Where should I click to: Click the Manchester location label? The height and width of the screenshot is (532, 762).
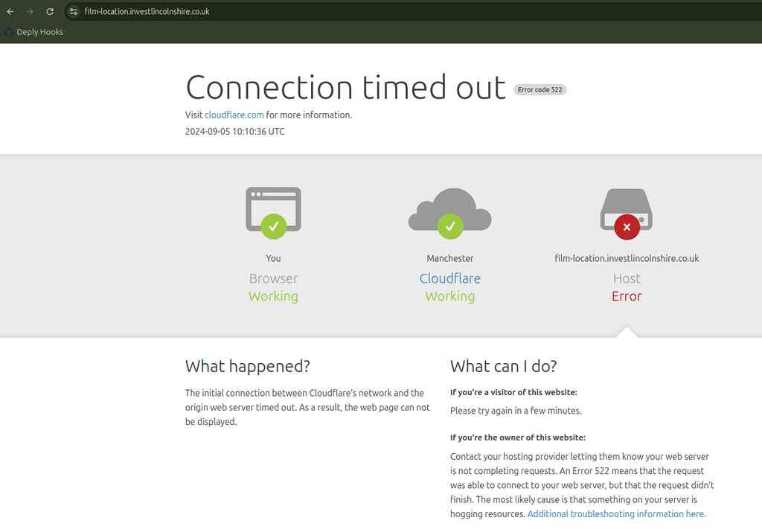tap(450, 258)
